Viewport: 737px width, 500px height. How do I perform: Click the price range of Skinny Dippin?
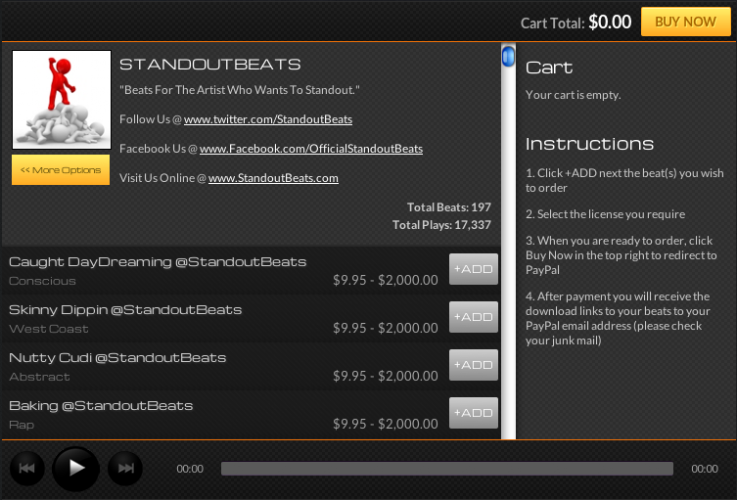click(x=385, y=328)
